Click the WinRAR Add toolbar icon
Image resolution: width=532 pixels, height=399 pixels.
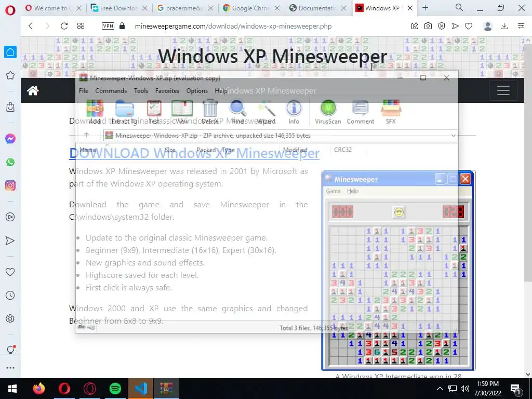pos(95,112)
